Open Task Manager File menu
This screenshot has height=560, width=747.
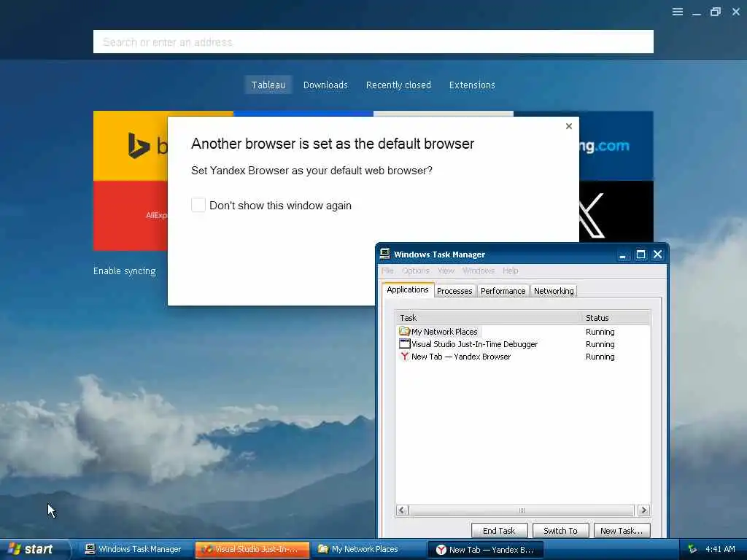[x=387, y=271]
